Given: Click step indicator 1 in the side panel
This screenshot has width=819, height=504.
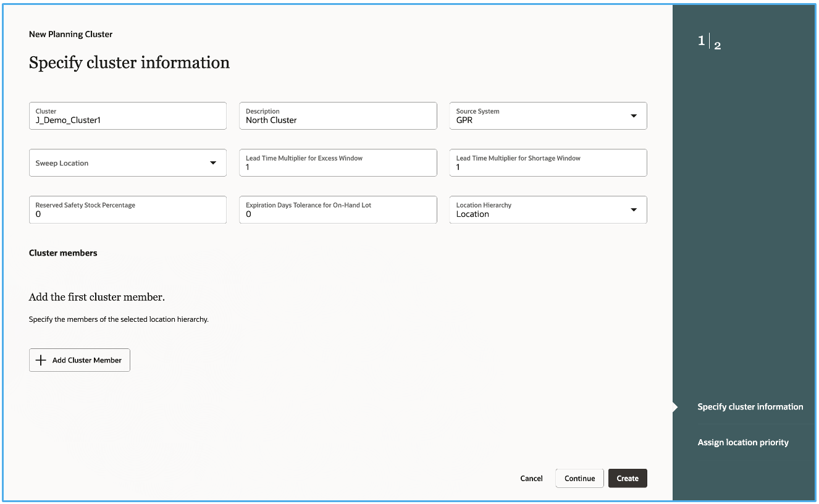Looking at the screenshot, I should 701,40.
